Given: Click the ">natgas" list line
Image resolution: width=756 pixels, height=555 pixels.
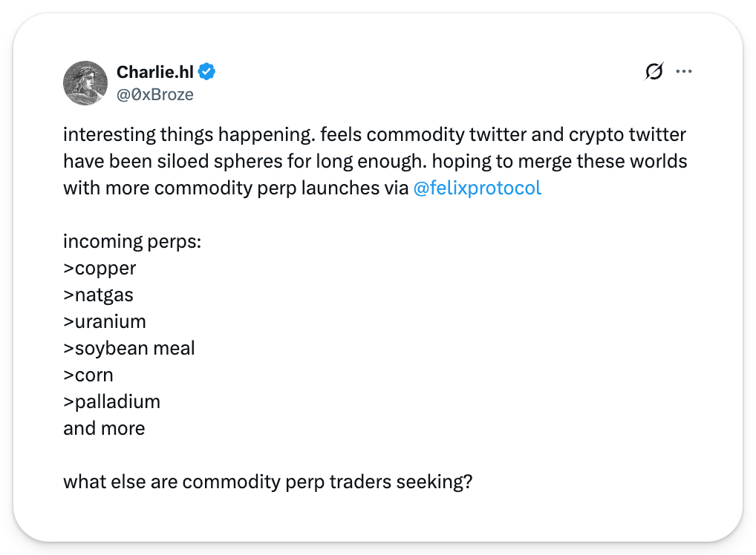Looking at the screenshot, I should [x=99, y=295].
